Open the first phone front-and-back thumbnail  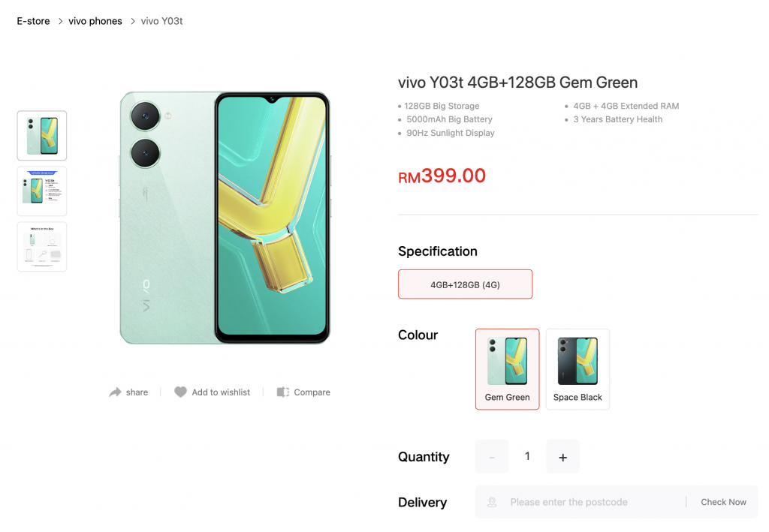[42, 136]
